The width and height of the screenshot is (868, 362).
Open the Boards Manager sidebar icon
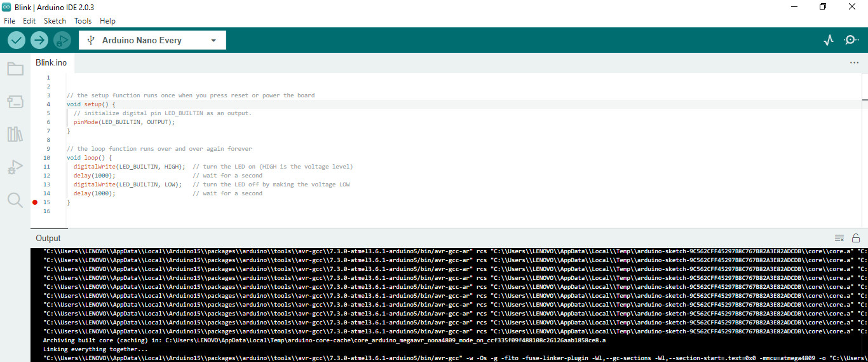[15, 102]
